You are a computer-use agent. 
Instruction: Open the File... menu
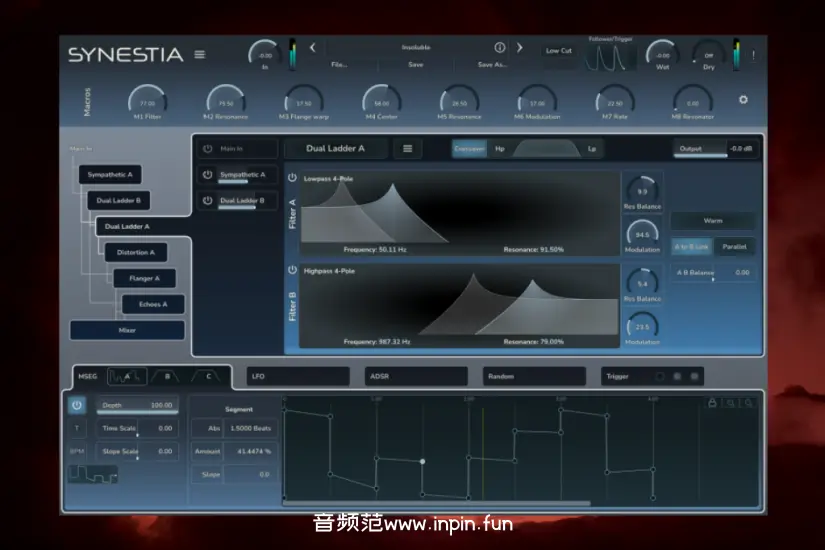339,65
